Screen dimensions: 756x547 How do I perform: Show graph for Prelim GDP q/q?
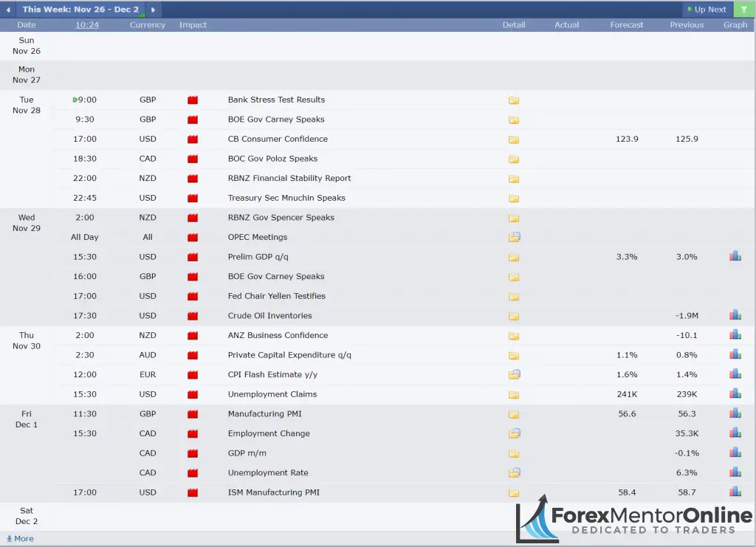tap(735, 257)
